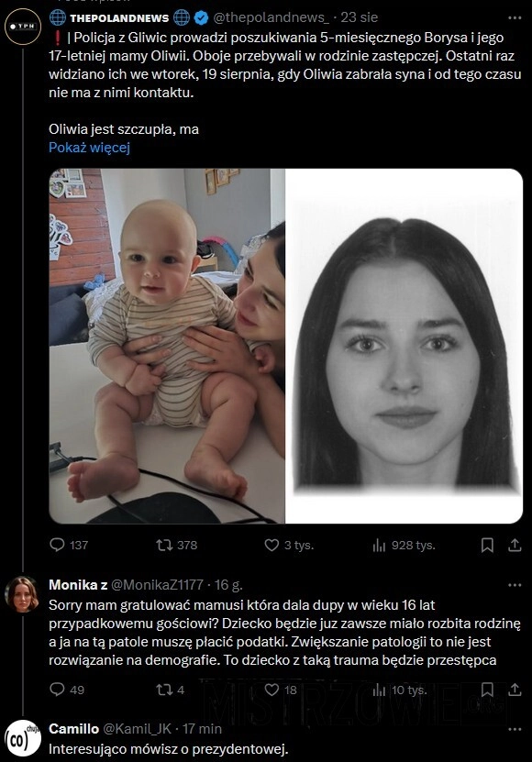
Task: Open @thepolandnews_ profile handle
Action: [272, 17]
